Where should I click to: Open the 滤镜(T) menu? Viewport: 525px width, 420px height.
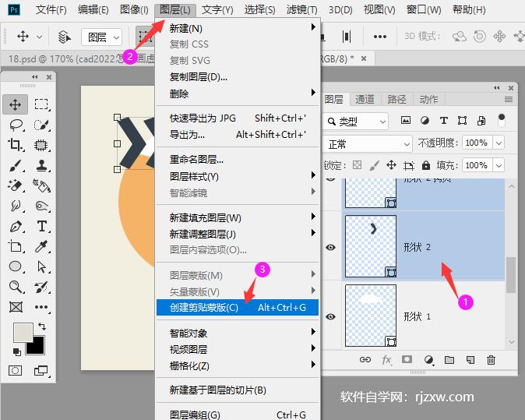click(x=301, y=9)
